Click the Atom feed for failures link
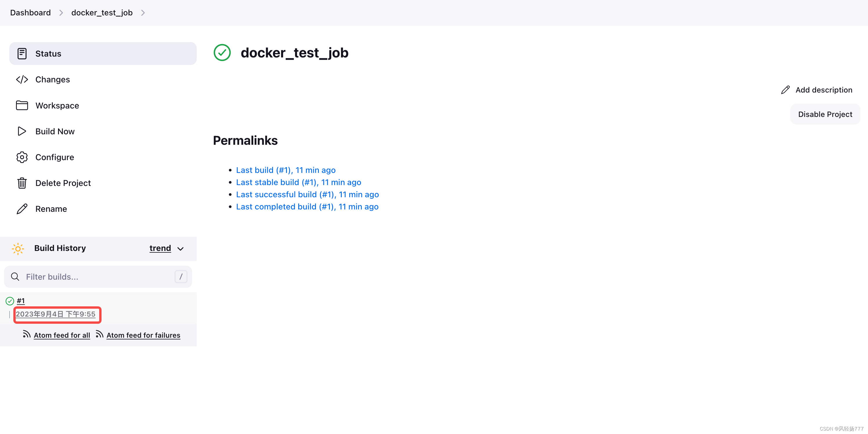The image size is (868, 434). [143, 335]
